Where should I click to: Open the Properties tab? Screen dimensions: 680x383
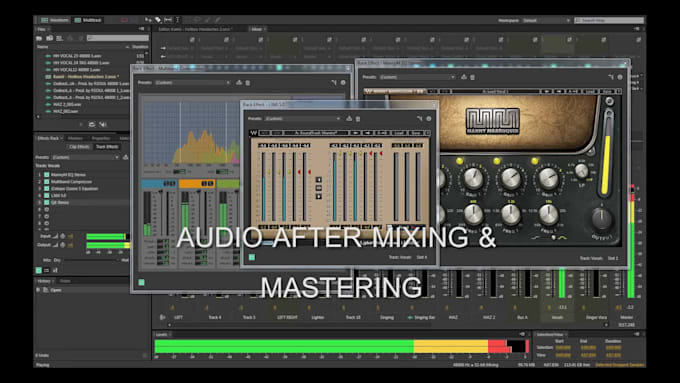point(101,138)
